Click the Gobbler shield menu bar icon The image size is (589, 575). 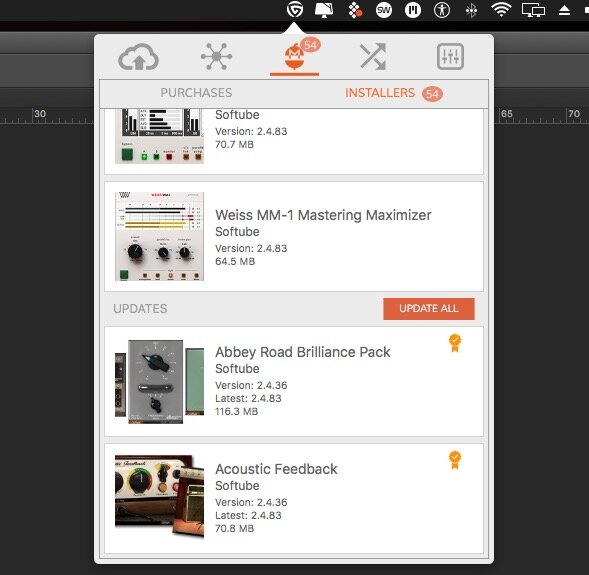tap(295, 9)
